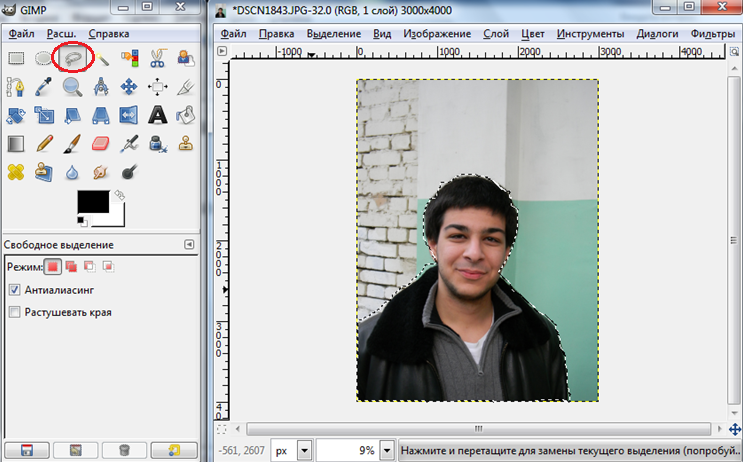The width and height of the screenshot is (743, 462).
Task: Select the Free Select lasso tool
Action: 72,58
